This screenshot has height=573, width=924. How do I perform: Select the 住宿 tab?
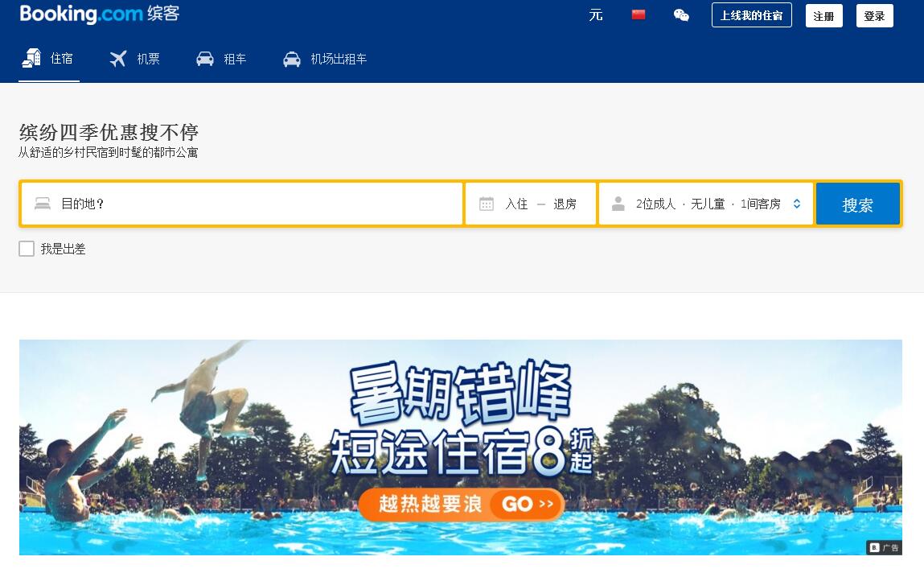(x=49, y=59)
